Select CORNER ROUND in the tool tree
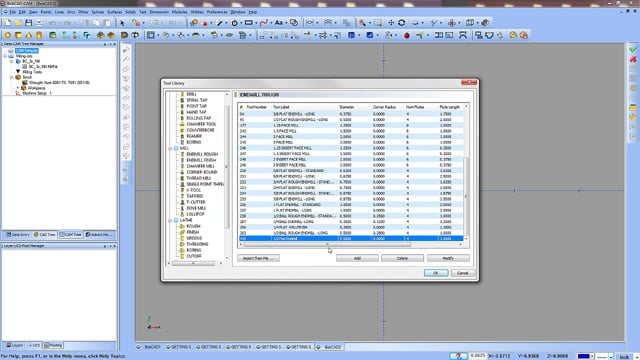Screen dimensions: 640x360 (x=202, y=172)
